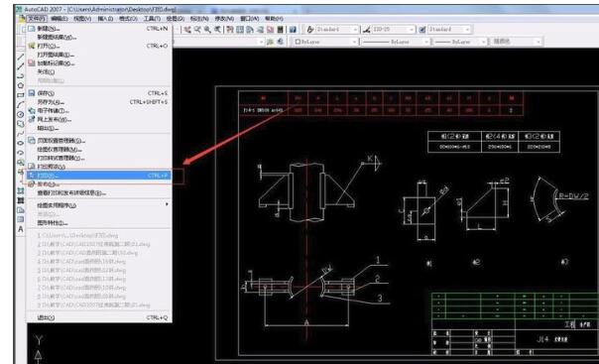Select the Ellipse tool
Image resolution: width=599 pixels, height=364 pixels.
click(x=21, y=143)
